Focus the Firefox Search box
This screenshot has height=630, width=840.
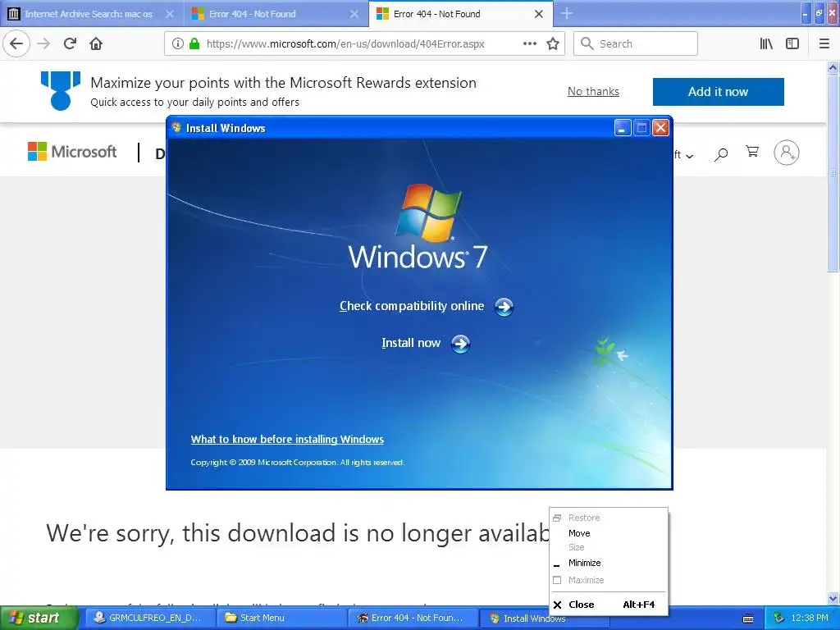(x=636, y=43)
